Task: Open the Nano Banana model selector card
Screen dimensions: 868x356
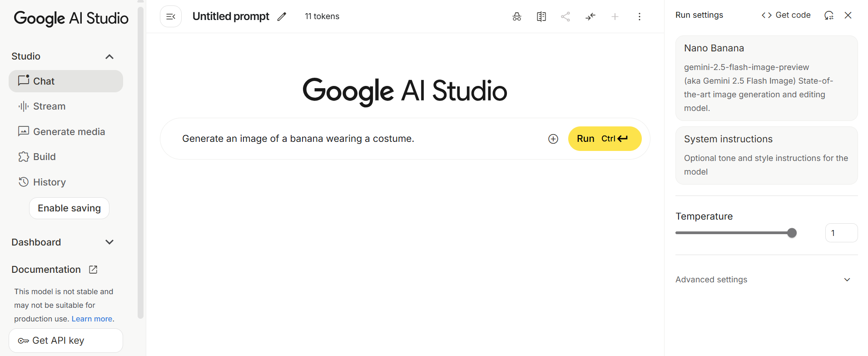Action: tap(767, 78)
